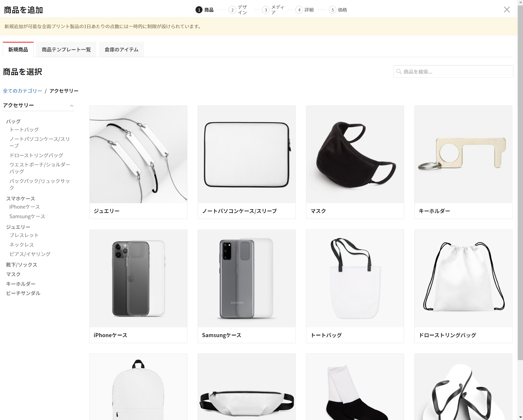Open 靴下/ソックス sidebar category
523x420 pixels.
coord(22,265)
